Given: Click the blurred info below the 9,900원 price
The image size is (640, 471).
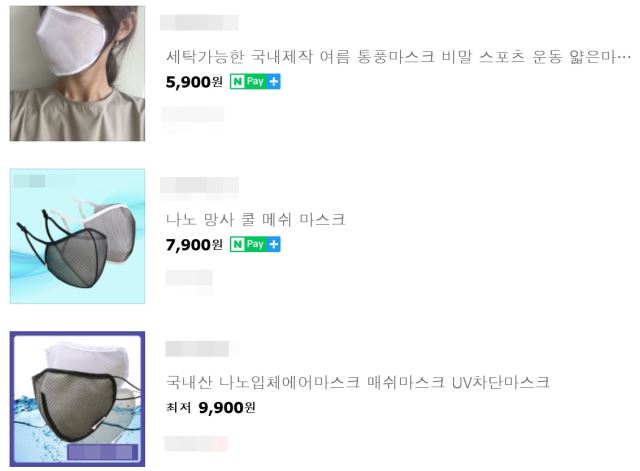Looking at the screenshot, I should pyautogui.click(x=196, y=444).
